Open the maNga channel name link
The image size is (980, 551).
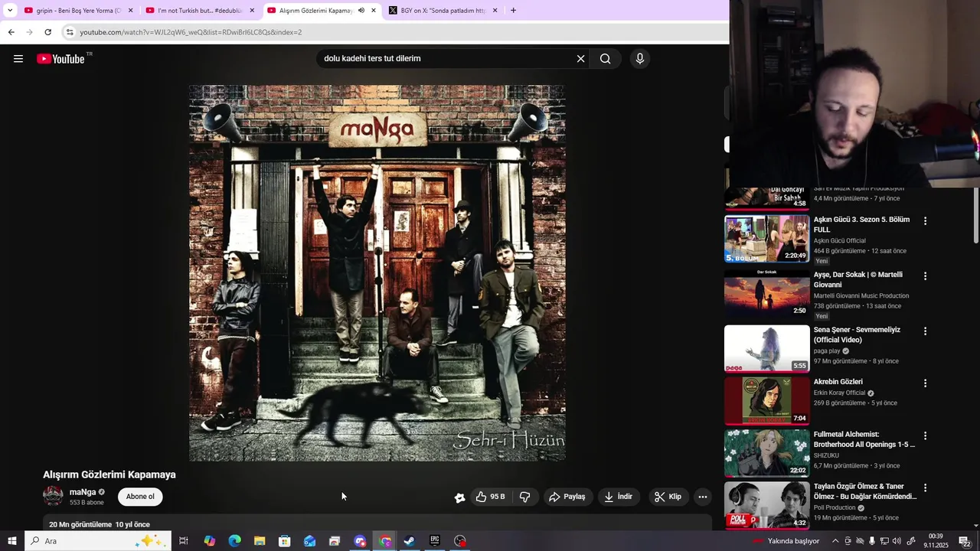(x=83, y=492)
